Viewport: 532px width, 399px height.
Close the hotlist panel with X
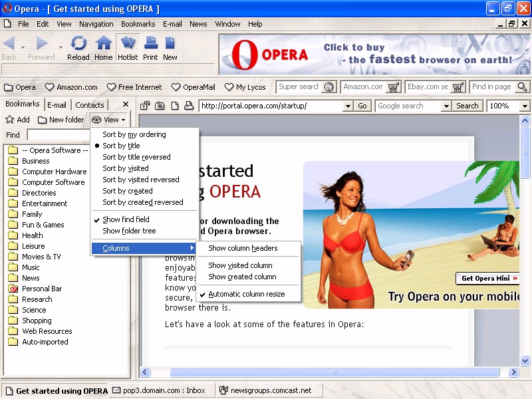126,104
